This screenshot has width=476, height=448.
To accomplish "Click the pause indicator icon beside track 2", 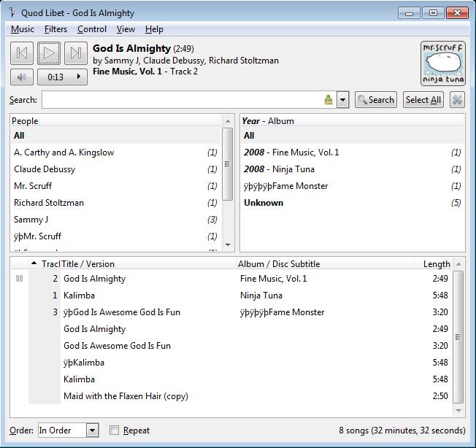I will tap(19, 278).
